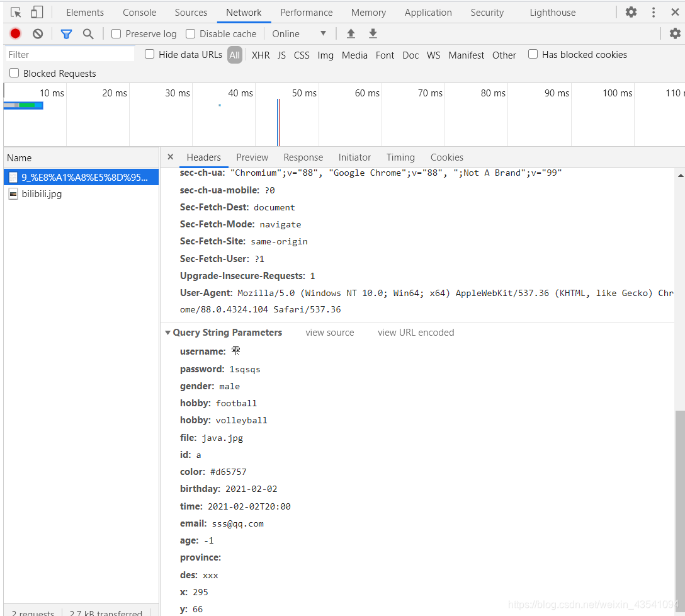Filter requests by Other type

pyautogui.click(x=504, y=55)
